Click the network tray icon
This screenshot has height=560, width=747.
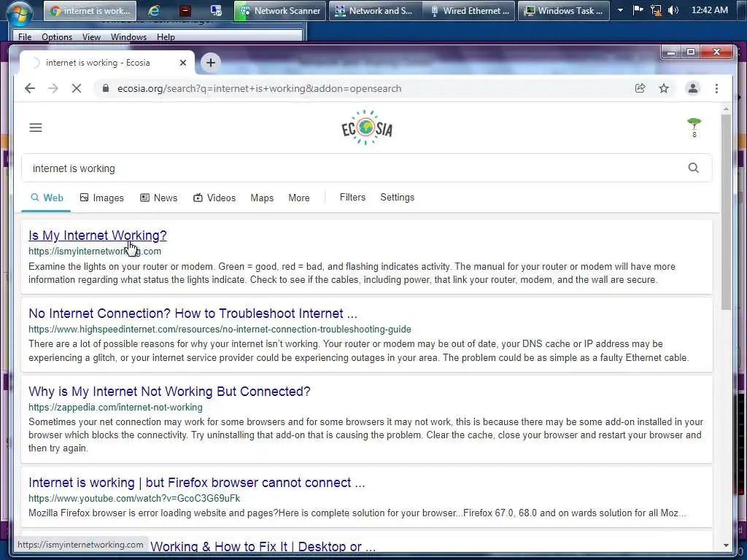[x=656, y=10]
